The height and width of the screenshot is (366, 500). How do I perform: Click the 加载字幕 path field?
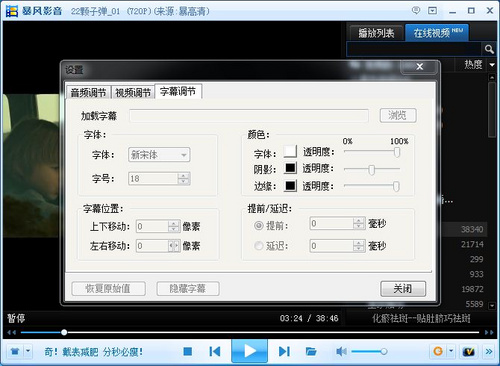tap(249, 116)
